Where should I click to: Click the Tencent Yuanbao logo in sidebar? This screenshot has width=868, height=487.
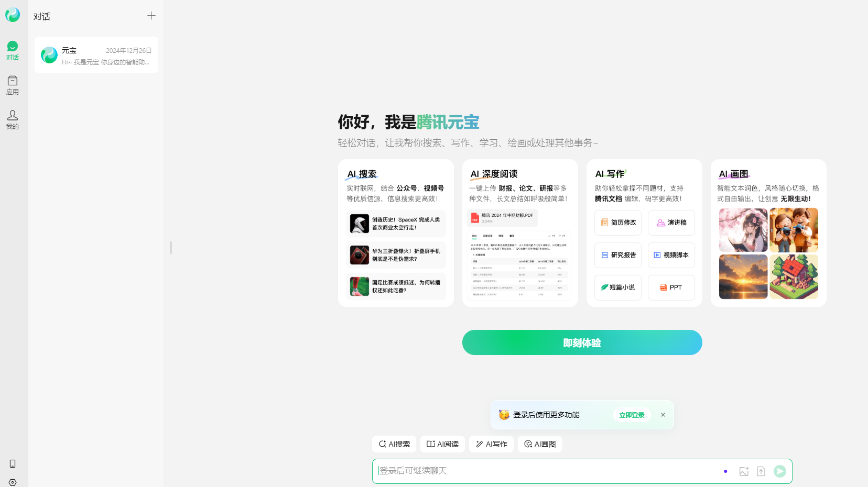click(x=13, y=15)
